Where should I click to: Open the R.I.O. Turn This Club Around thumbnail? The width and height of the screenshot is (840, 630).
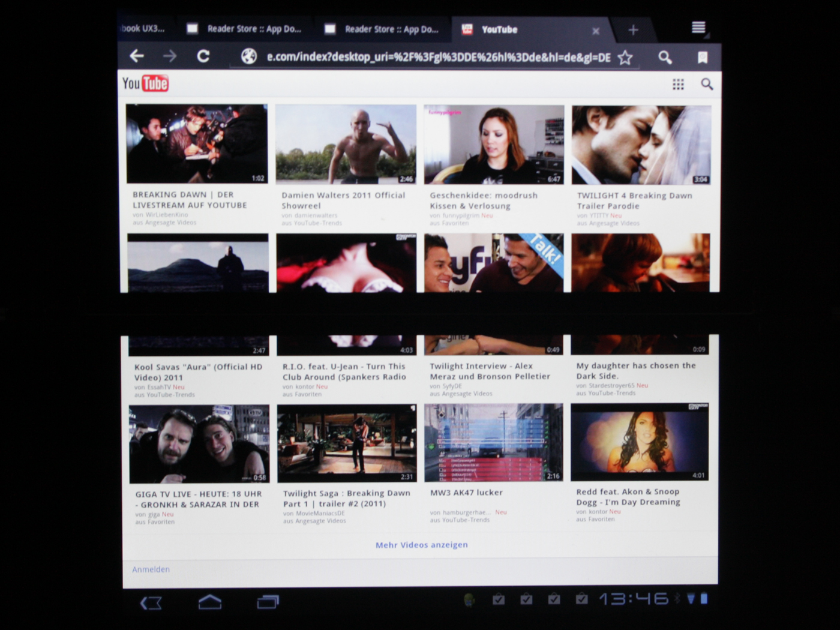pyautogui.click(x=346, y=294)
